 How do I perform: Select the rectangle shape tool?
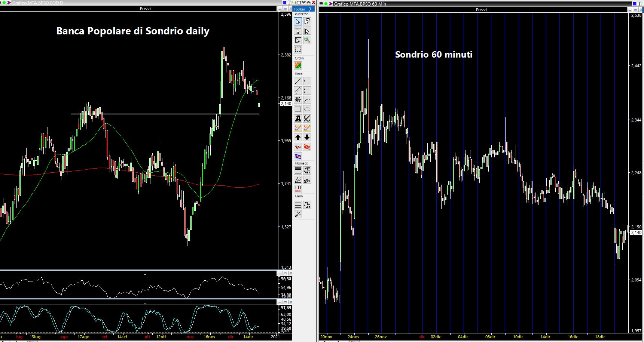[298, 110]
